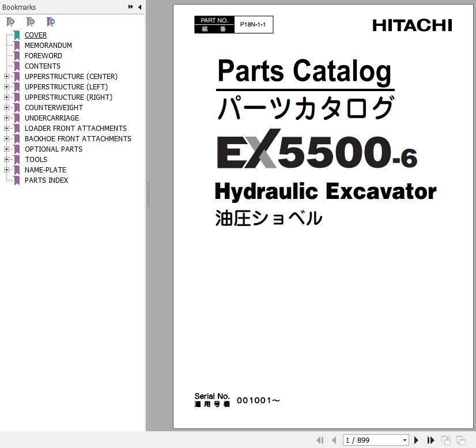Go to the next page
The width and height of the screenshot is (476, 448).
(x=417, y=440)
